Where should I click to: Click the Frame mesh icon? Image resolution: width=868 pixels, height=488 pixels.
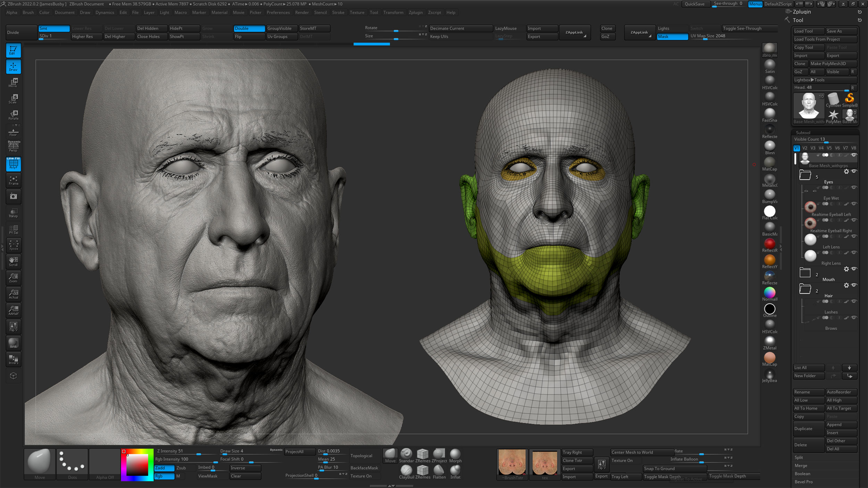click(x=13, y=180)
